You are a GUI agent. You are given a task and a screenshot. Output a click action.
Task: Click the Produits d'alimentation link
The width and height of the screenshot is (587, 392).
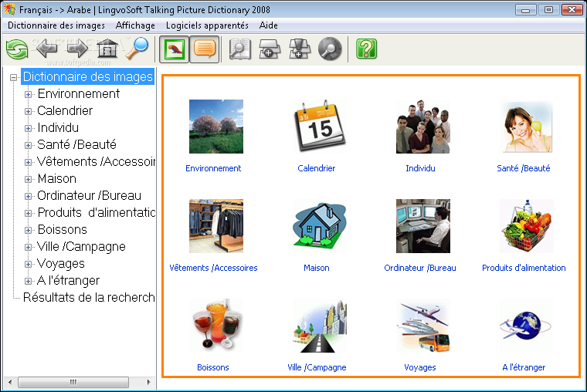tap(524, 268)
